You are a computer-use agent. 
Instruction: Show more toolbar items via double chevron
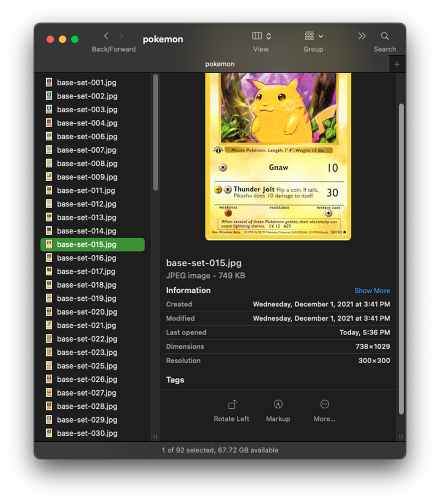(362, 36)
